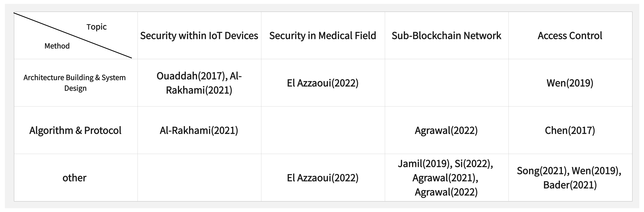Select the "Security in Medical Field" column header
The width and height of the screenshot is (644, 212).
pos(322,36)
